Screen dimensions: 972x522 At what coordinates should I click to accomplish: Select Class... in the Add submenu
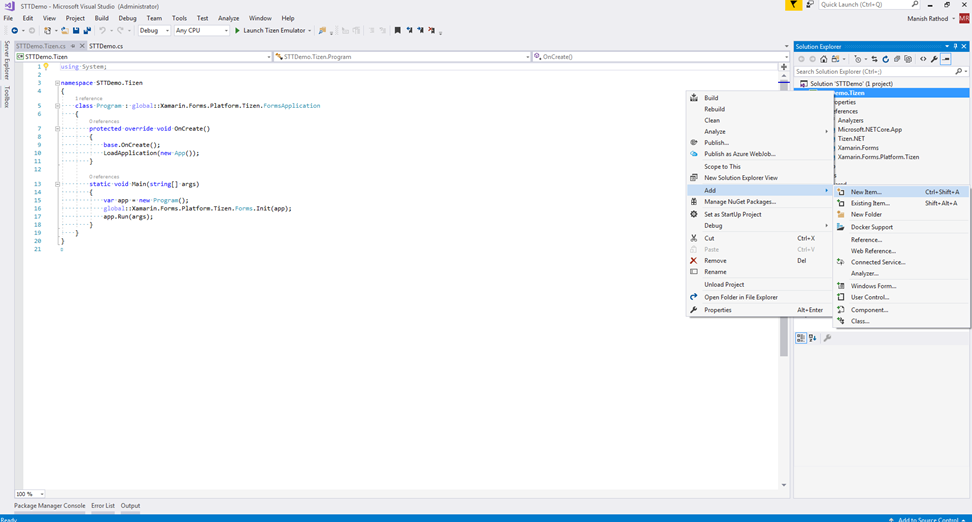point(859,321)
